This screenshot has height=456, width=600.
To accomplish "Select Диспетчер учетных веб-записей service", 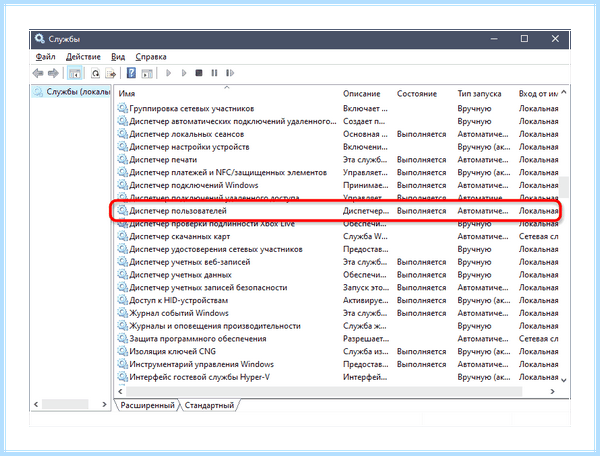I will pyautogui.click(x=338, y=262).
